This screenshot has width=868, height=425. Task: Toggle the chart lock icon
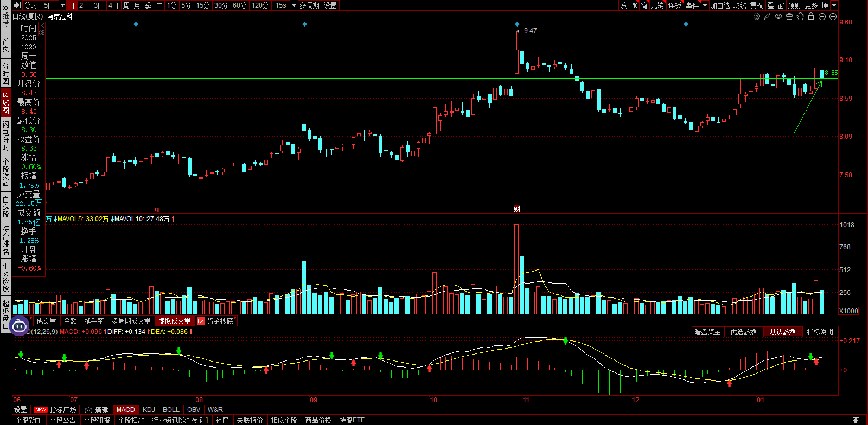click(x=811, y=16)
